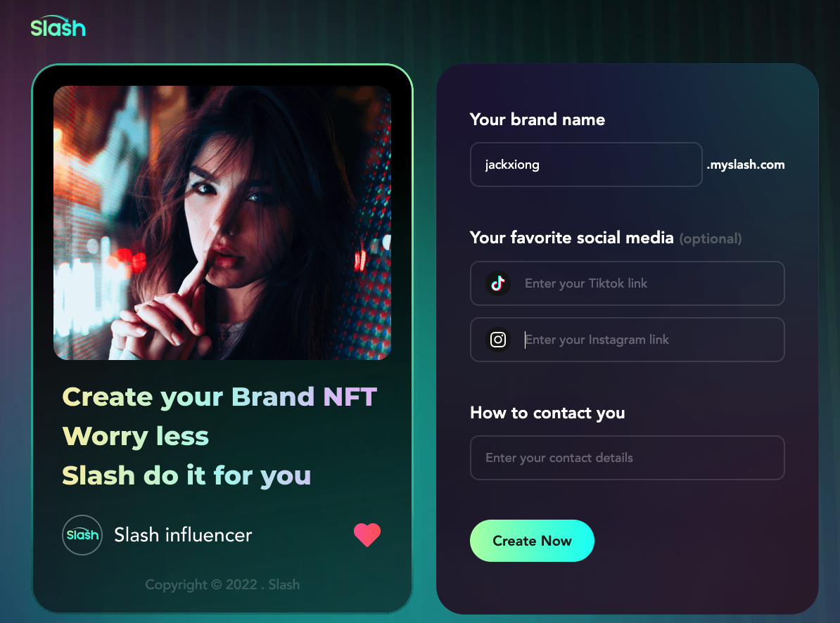Click the Instagram icon
The height and width of the screenshot is (623, 840).
pyautogui.click(x=497, y=340)
